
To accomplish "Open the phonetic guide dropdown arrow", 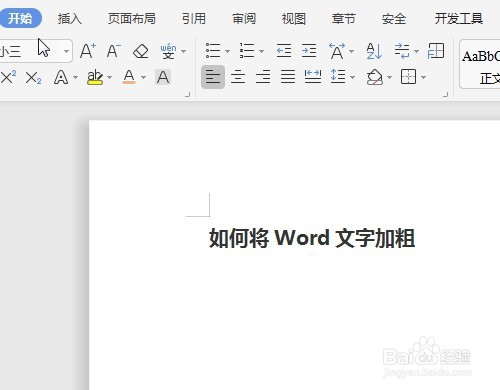I will (x=184, y=51).
